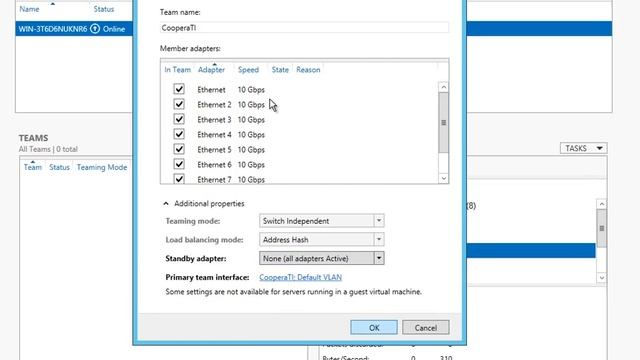The height and width of the screenshot is (360, 640).
Task: Sort servers by the Name column
Action: (x=29, y=9)
